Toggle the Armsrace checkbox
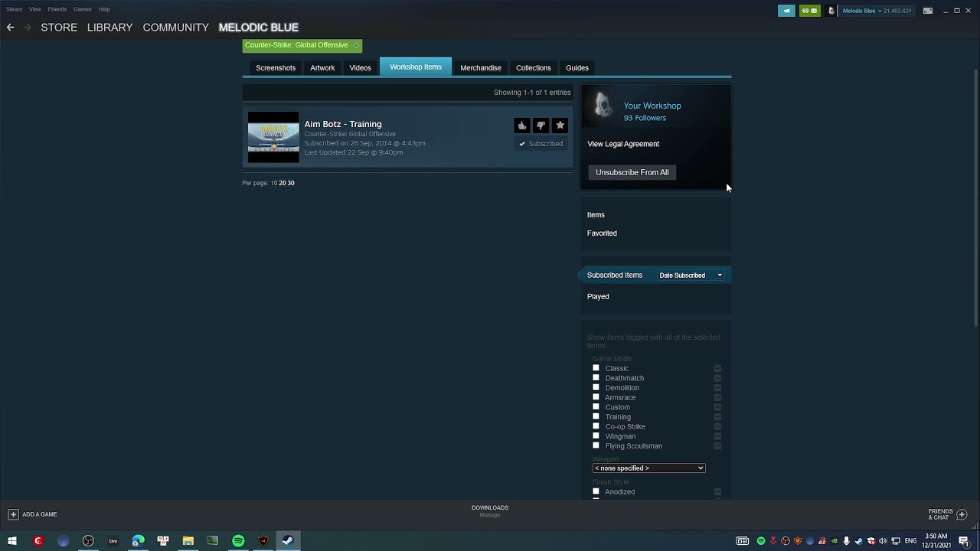 (x=596, y=397)
